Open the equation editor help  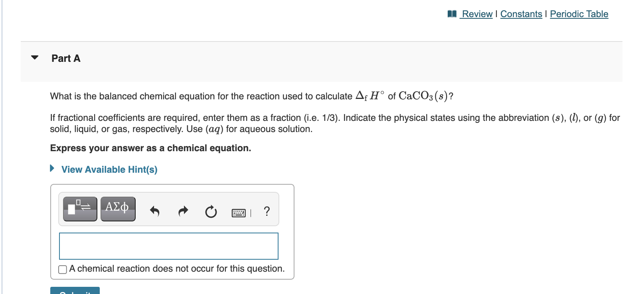tap(266, 211)
